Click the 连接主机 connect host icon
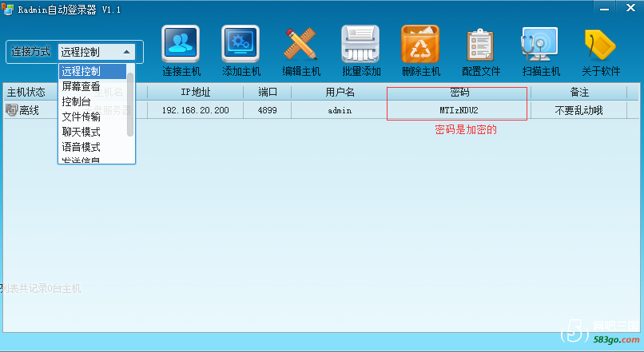Screen dimensions: 644x352 click(x=181, y=45)
